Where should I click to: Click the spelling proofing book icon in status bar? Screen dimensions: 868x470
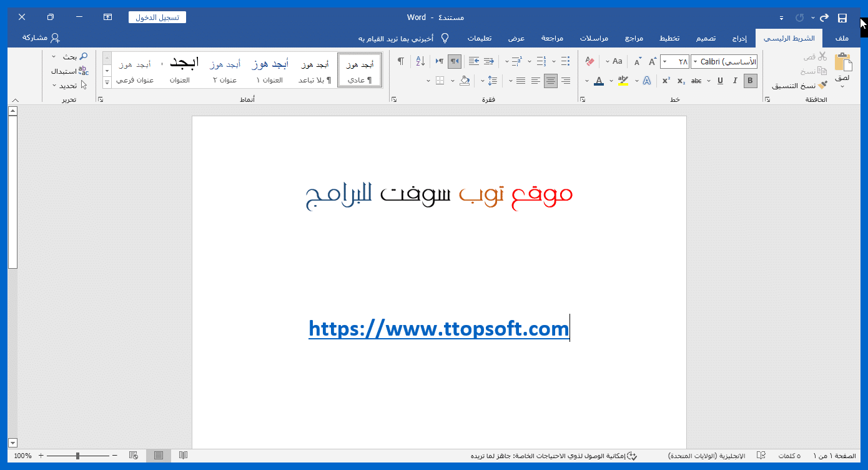pos(761,456)
